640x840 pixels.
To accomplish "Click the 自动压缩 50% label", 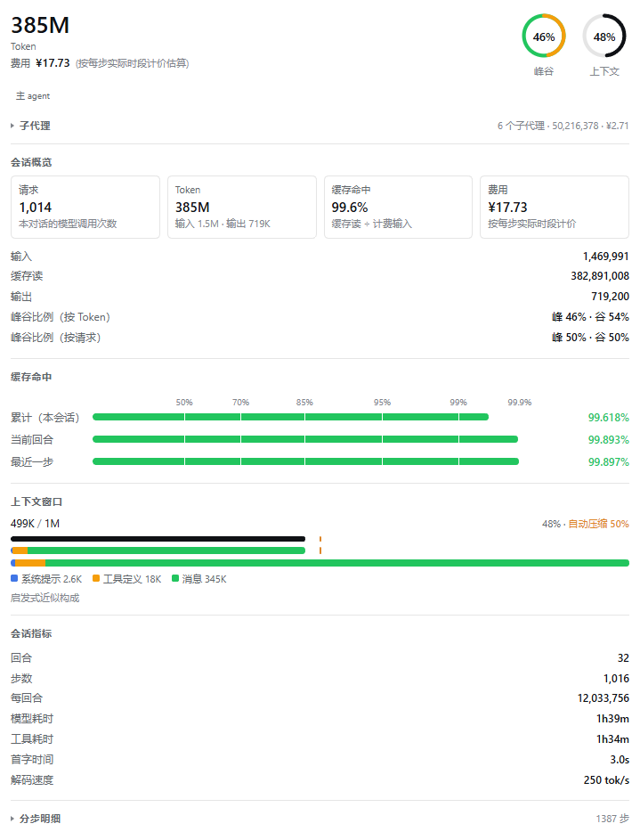I will (598, 524).
